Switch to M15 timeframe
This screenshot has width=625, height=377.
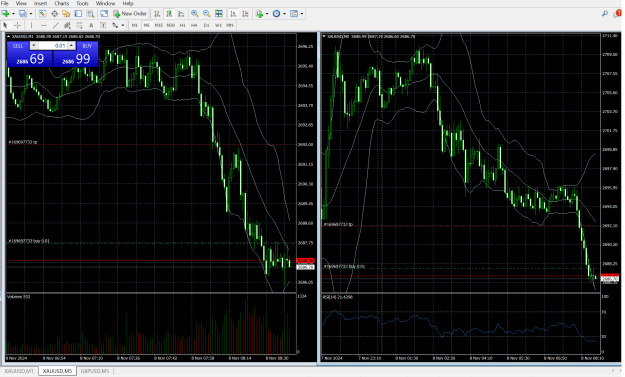159,25
